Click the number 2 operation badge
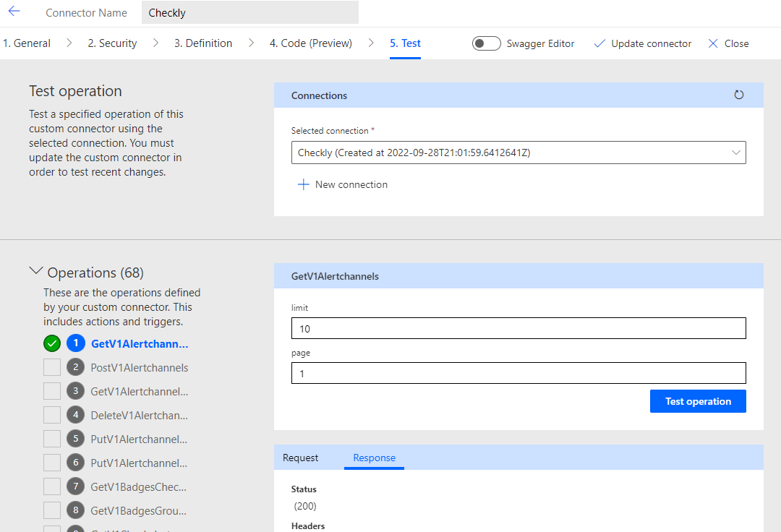This screenshot has height=532, width=781. coord(76,367)
